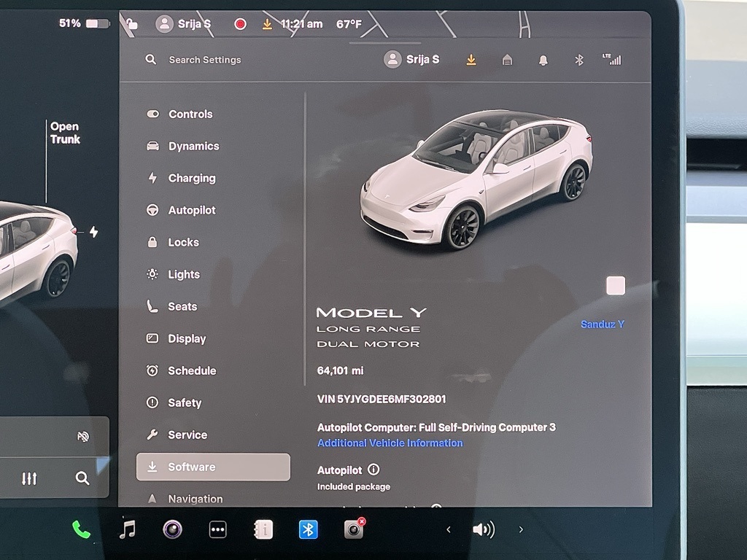This screenshot has width=747, height=560.
Task: Tap Open Trunk on the car view
Action: (x=65, y=133)
